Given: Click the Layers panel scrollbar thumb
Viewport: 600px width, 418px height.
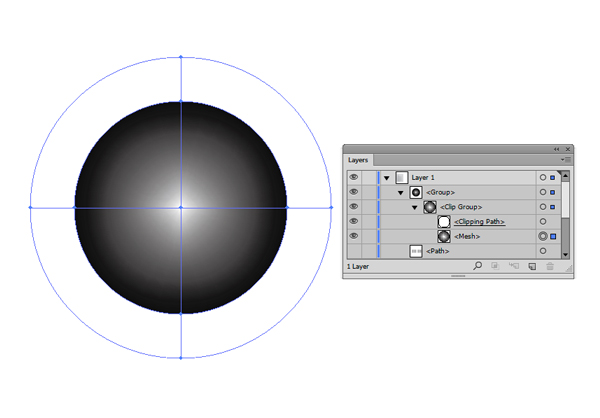Looking at the screenshot, I should coord(565,199).
